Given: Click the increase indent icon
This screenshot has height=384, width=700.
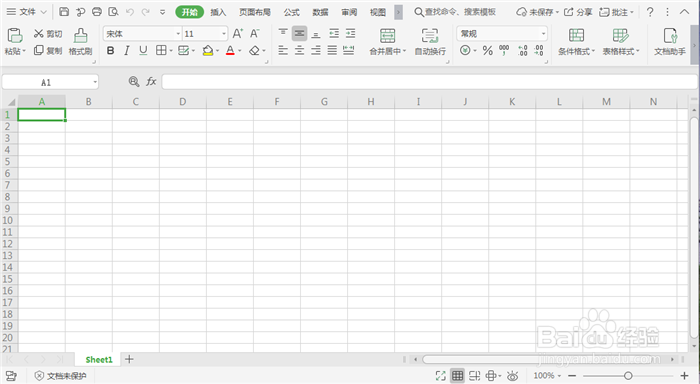Looking at the screenshot, I should coord(350,33).
